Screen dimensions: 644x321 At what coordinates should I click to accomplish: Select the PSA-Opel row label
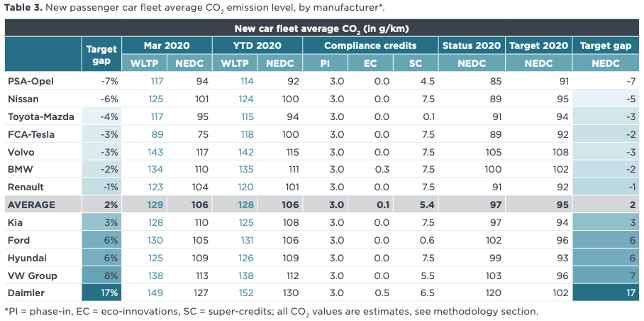coord(30,81)
